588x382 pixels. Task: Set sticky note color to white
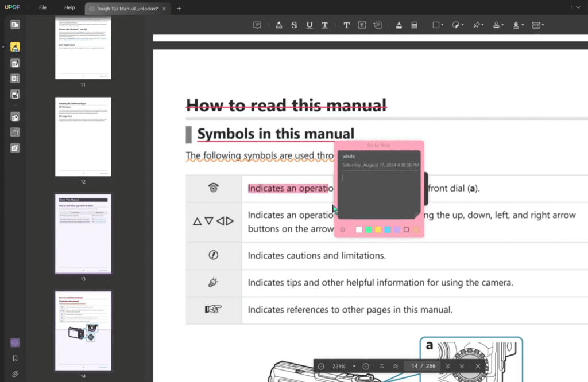click(359, 229)
